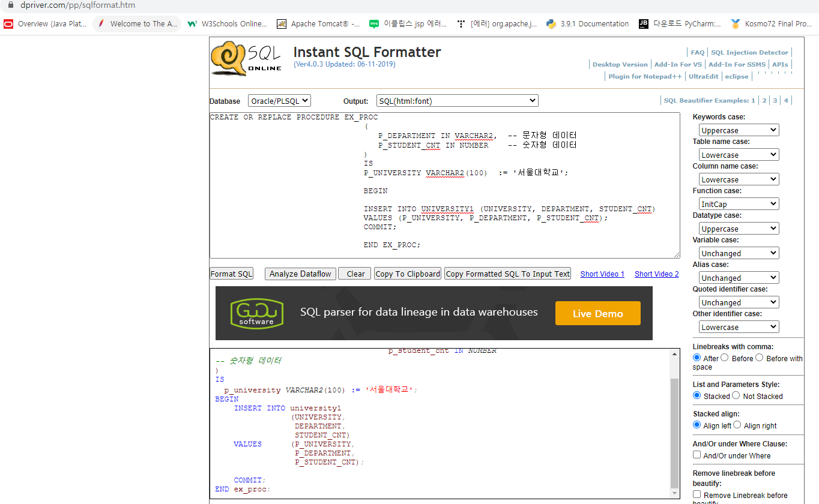Open Function case InitCap dropdown

739,204
